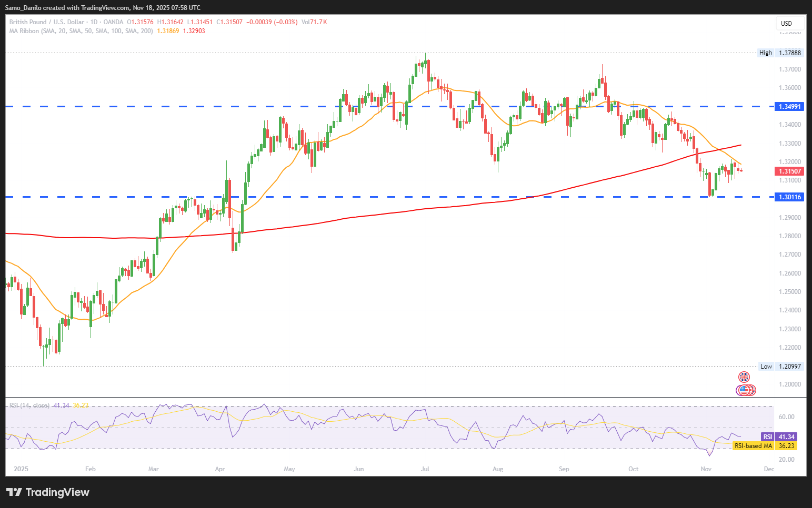Select the British Pound / U.S. Dollar symbol title
The image size is (812, 508).
46,22
